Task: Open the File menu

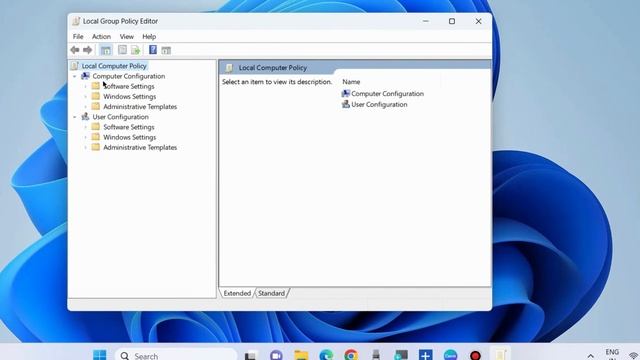Action: (78, 36)
